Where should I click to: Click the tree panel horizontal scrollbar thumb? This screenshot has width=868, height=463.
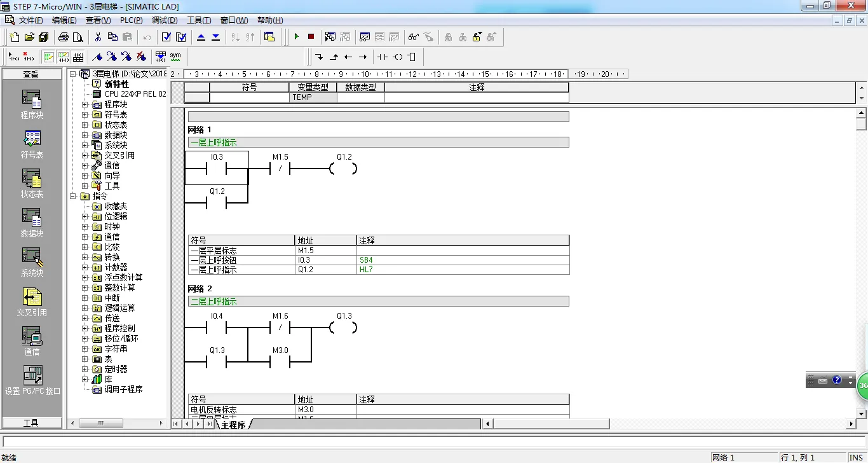pyautogui.click(x=101, y=423)
